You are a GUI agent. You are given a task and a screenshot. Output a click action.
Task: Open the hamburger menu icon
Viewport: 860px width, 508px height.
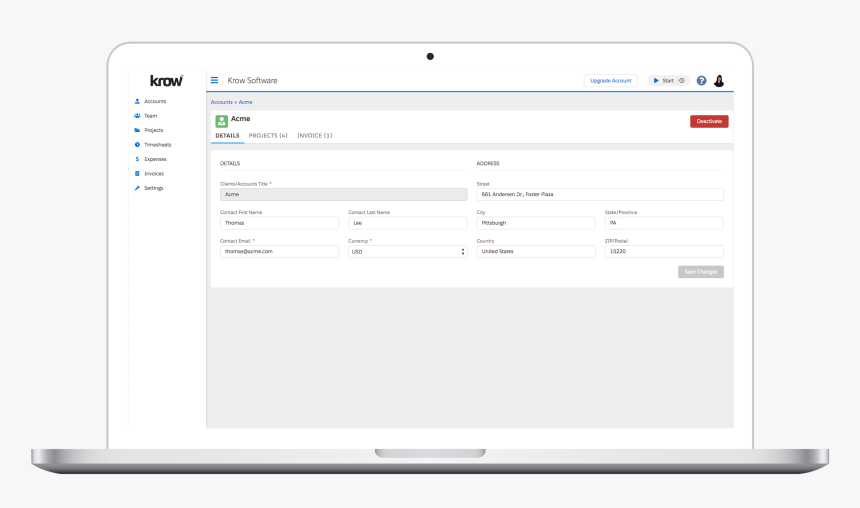point(214,80)
